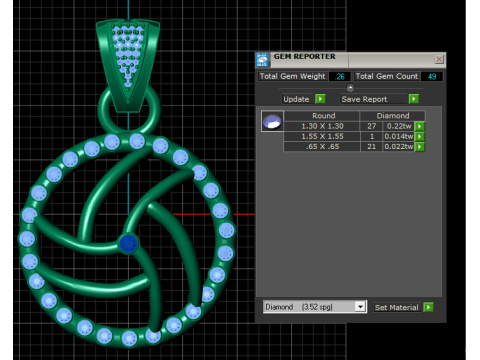Select the pavé bail on the pendant
Image resolution: width=480 pixels, height=360 pixels.
click(128, 65)
